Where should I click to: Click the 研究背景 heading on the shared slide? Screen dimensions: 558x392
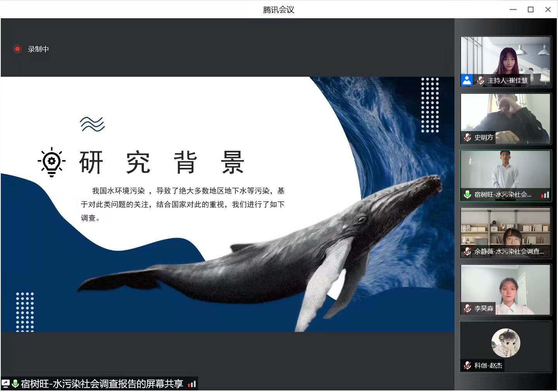click(x=162, y=162)
